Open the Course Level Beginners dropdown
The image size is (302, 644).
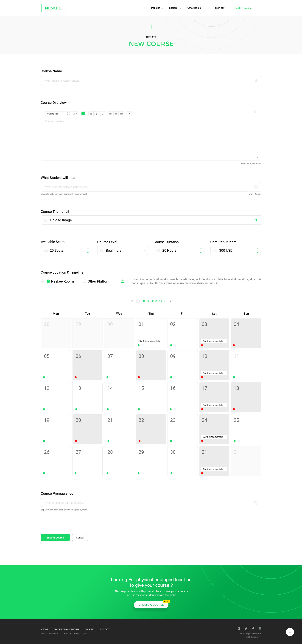[x=122, y=251]
